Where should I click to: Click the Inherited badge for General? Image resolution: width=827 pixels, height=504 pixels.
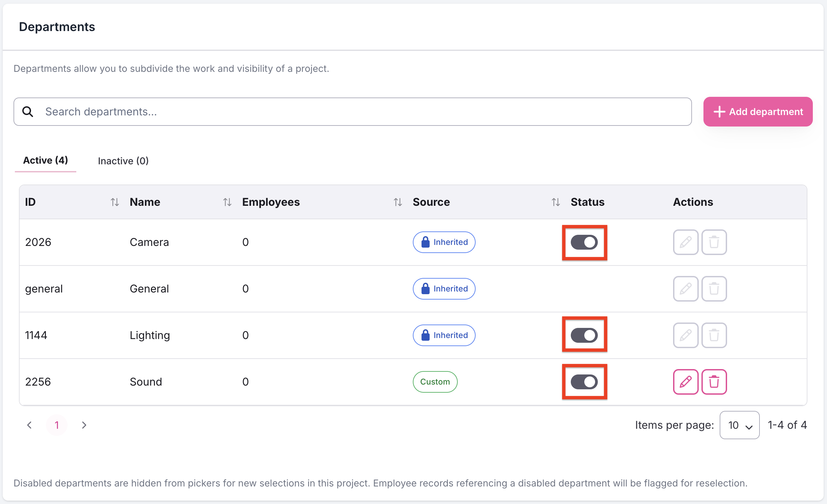click(x=444, y=289)
